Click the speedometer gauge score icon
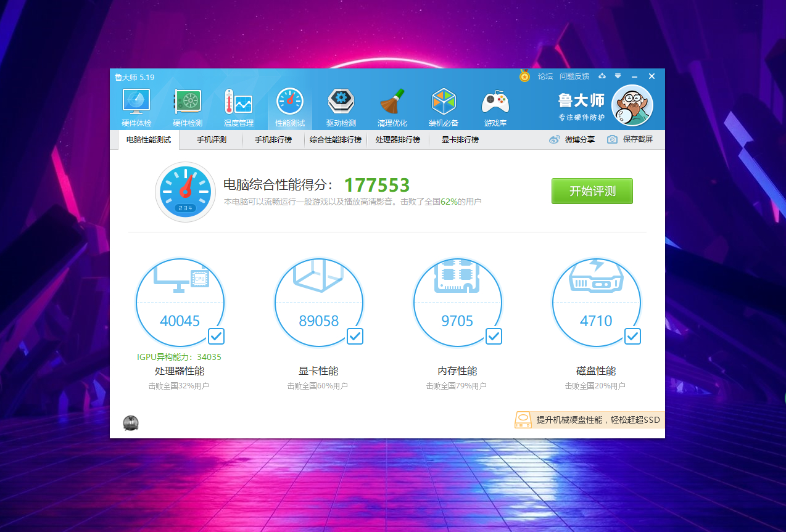 tap(186, 191)
